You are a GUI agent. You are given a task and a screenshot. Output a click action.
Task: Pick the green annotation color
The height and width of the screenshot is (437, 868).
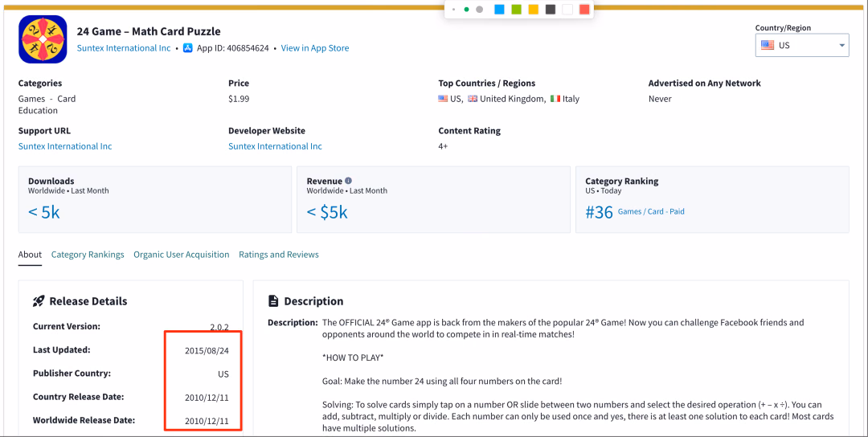point(517,10)
